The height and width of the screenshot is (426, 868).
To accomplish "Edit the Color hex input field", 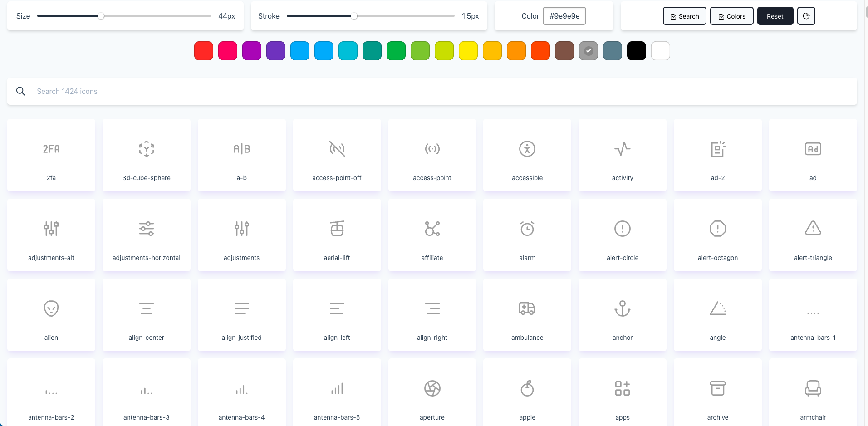I will point(564,16).
